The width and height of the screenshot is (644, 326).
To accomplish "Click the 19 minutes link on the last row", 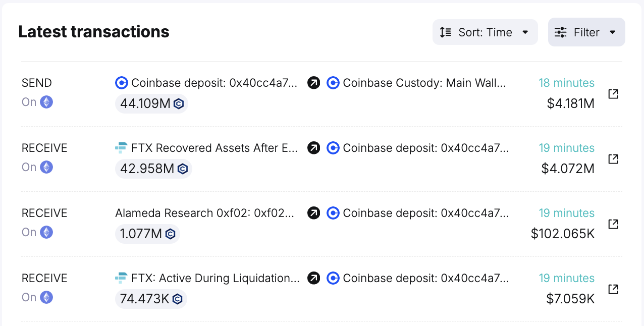I will coord(566,278).
